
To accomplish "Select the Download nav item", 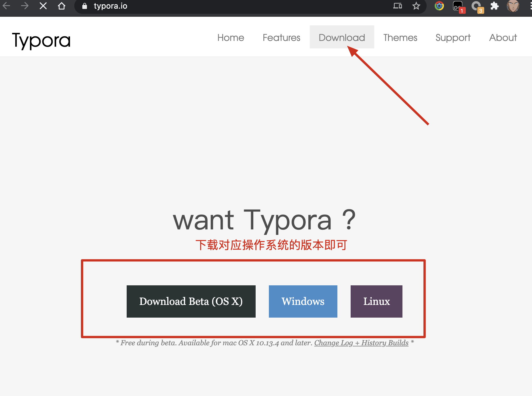I will (342, 37).
